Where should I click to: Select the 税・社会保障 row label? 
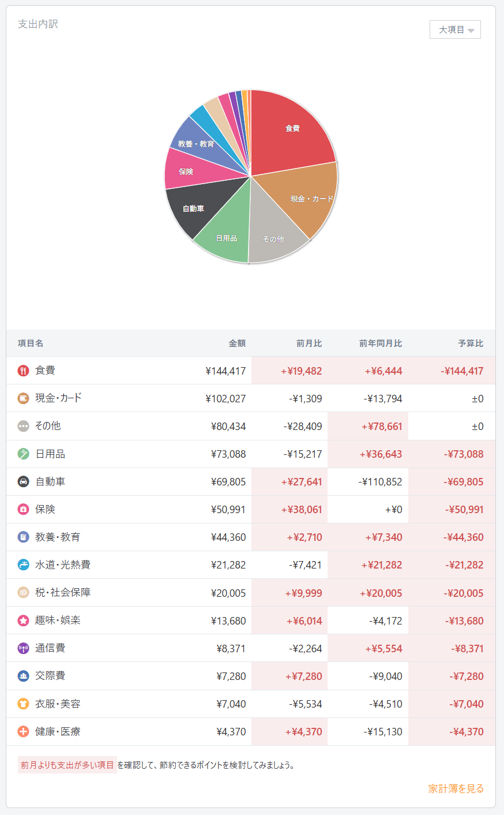pos(63,592)
